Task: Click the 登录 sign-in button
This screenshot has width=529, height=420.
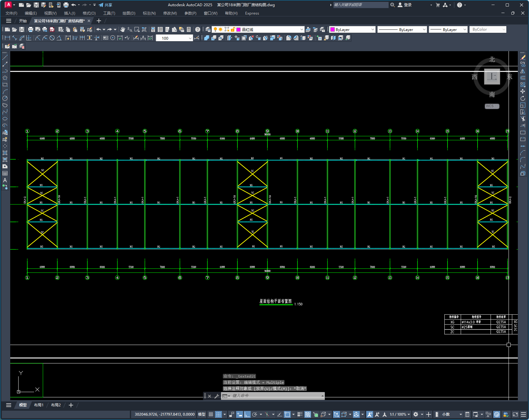Action: click(405, 5)
